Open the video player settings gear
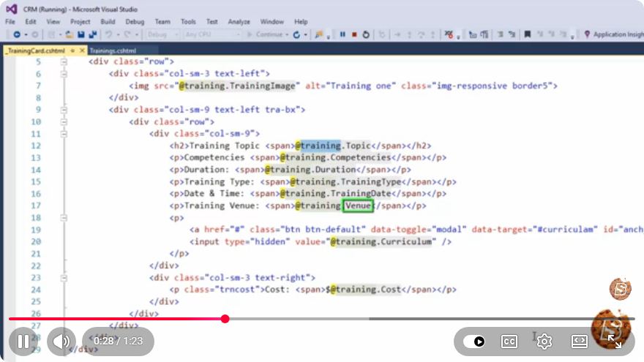Viewport: 644px width, 362px height. [544, 342]
